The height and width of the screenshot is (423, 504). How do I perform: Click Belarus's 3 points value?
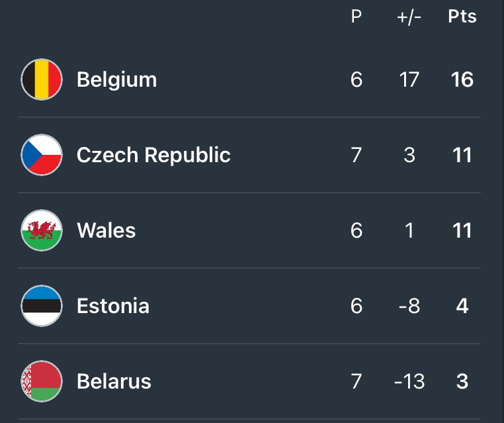click(x=462, y=381)
